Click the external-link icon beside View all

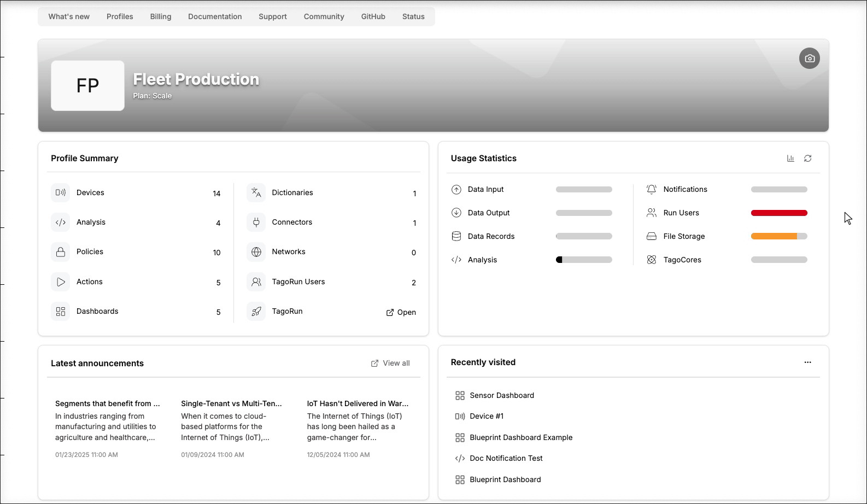pos(374,364)
